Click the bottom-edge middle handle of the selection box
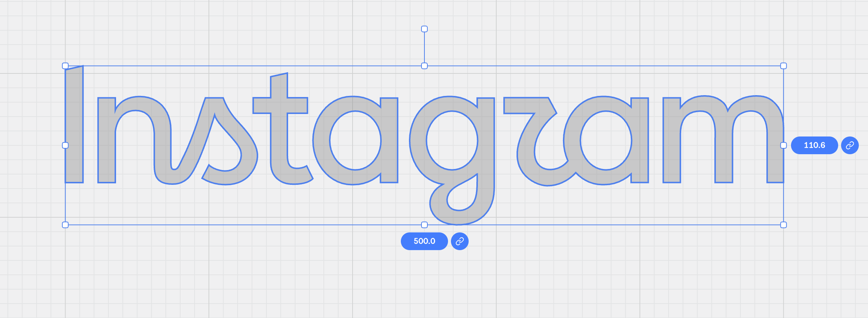The height and width of the screenshot is (318, 868). coord(424,225)
